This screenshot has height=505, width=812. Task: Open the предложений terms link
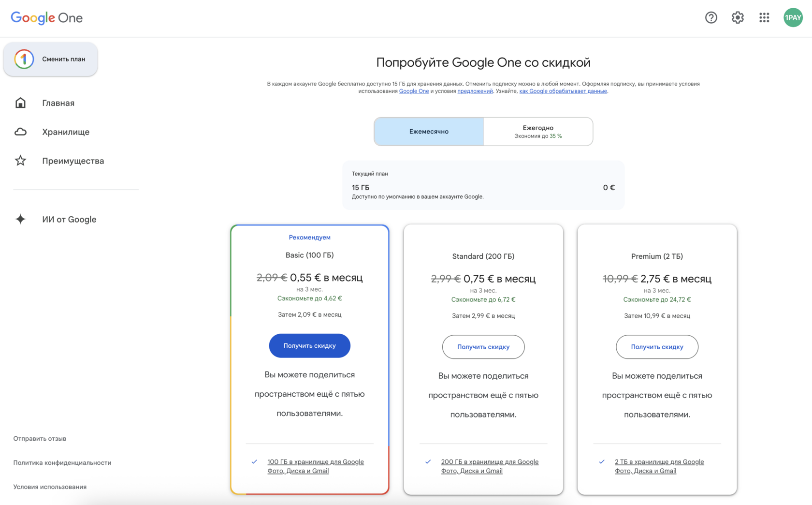click(x=475, y=91)
